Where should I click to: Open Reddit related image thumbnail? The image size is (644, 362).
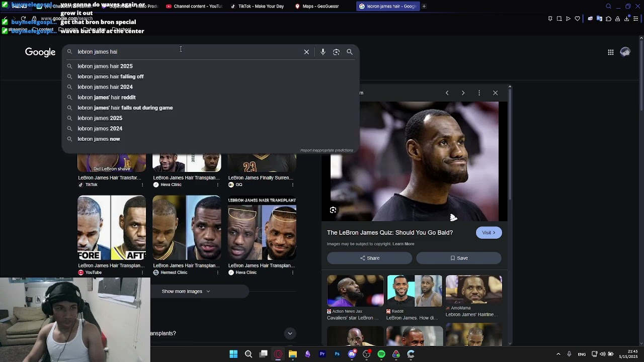click(415, 291)
